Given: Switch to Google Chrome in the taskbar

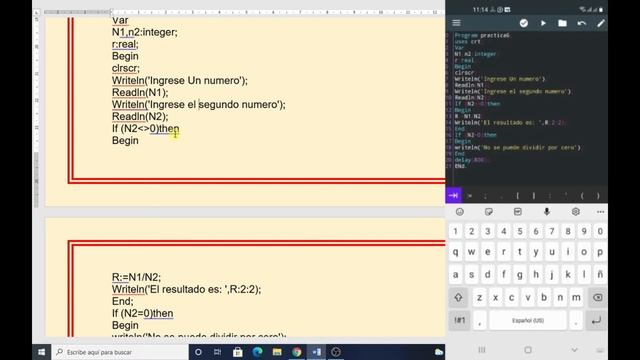Looking at the screenshot, I should pos(297,352).
